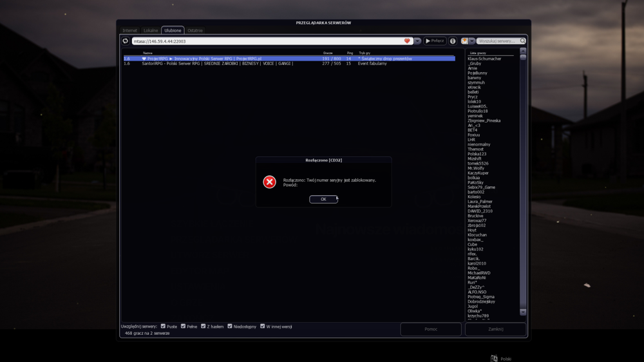
Task: Toggle the Niedostępny checkbox
Action: tap(230, 327)
